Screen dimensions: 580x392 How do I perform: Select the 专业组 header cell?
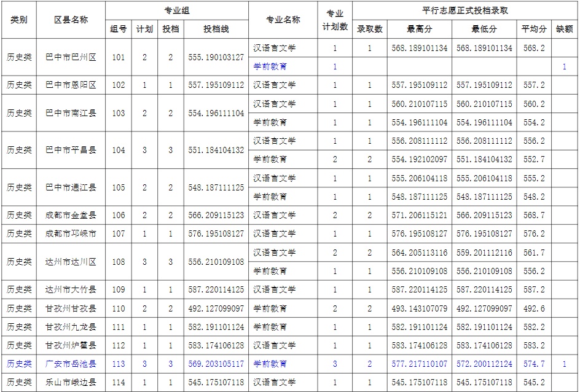coord(177,10)
